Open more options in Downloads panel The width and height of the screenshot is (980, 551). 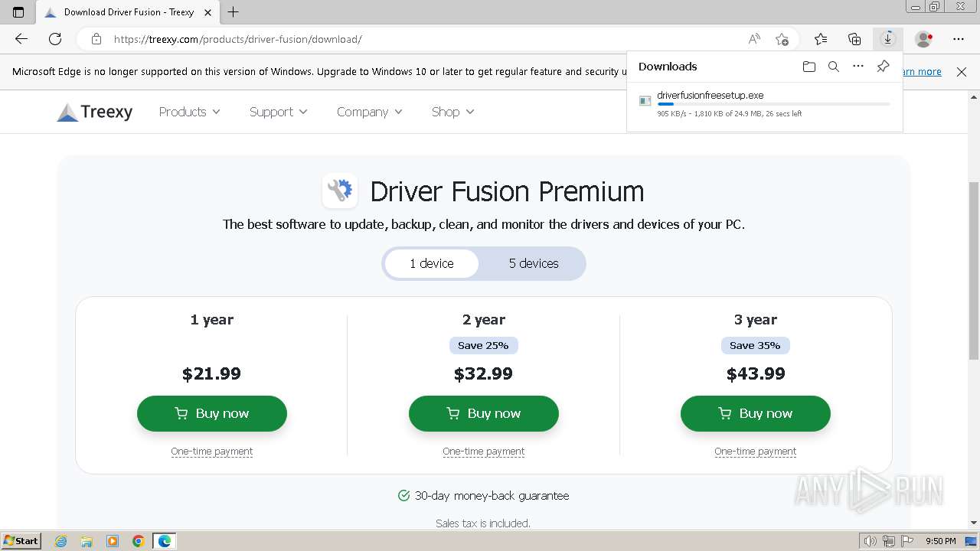click(x=858, y=67)
